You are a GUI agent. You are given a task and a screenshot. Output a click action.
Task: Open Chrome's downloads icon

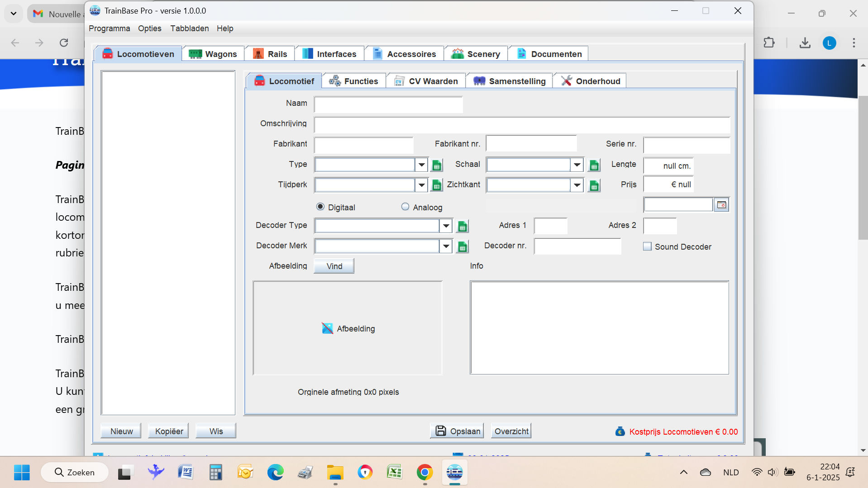coord(805,43)
